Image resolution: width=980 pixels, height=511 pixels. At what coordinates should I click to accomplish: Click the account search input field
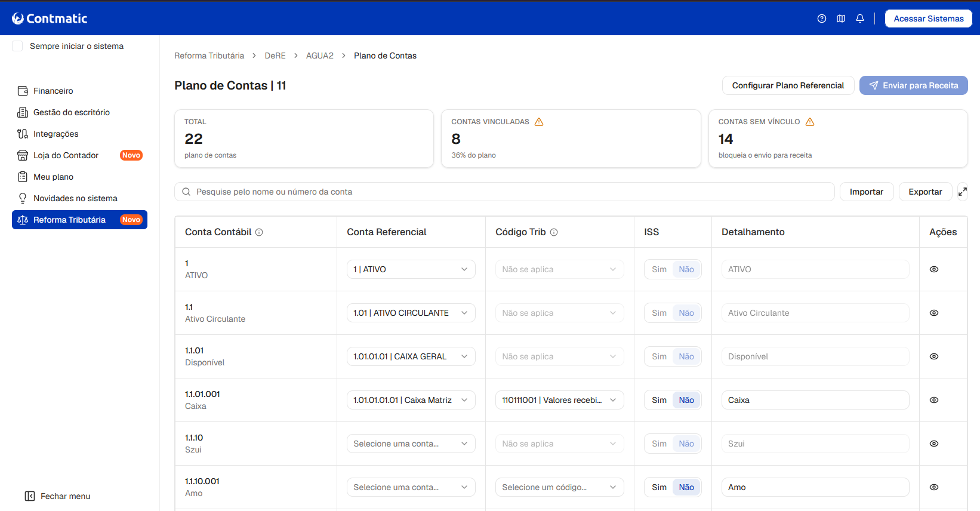504,192
